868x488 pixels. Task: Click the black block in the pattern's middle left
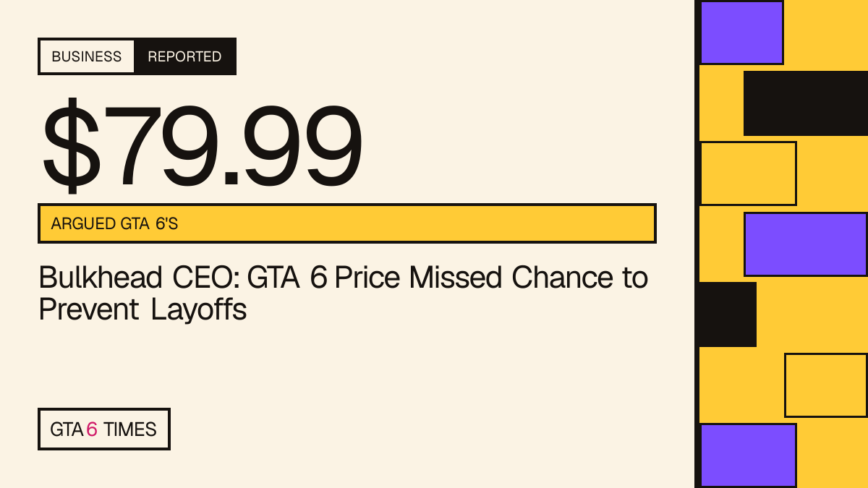point(728,314)
